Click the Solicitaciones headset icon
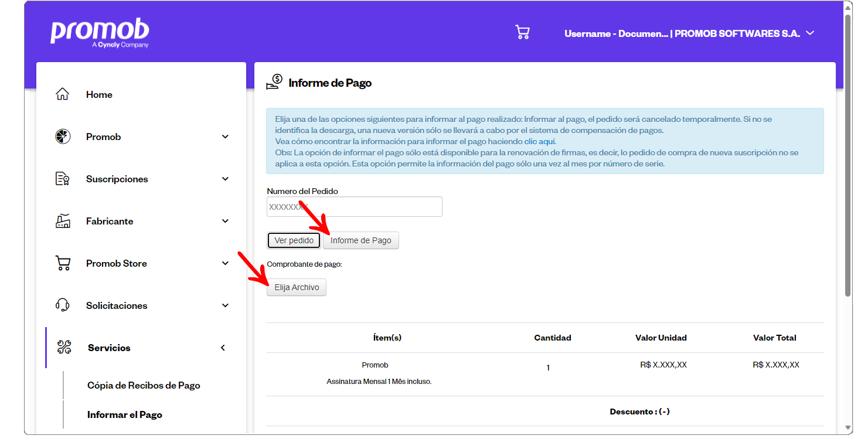868x442 pixels. pyautogui.click(x=63, y=305)
